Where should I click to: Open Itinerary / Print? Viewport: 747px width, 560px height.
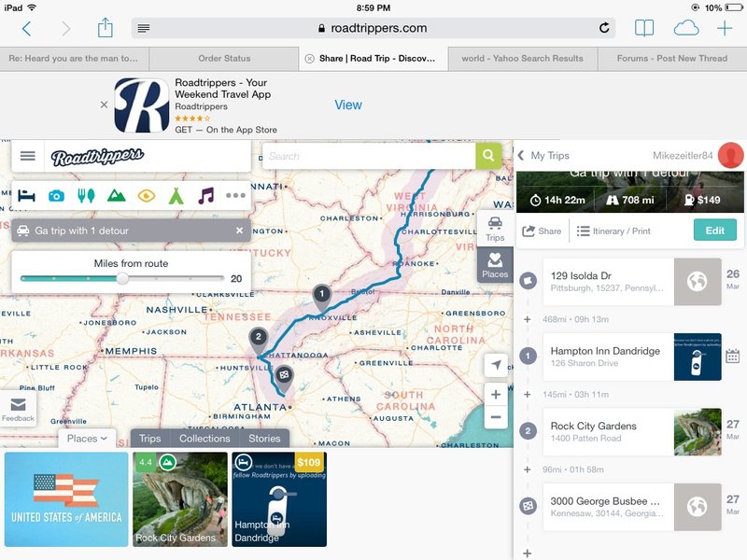tap(613, 231)
